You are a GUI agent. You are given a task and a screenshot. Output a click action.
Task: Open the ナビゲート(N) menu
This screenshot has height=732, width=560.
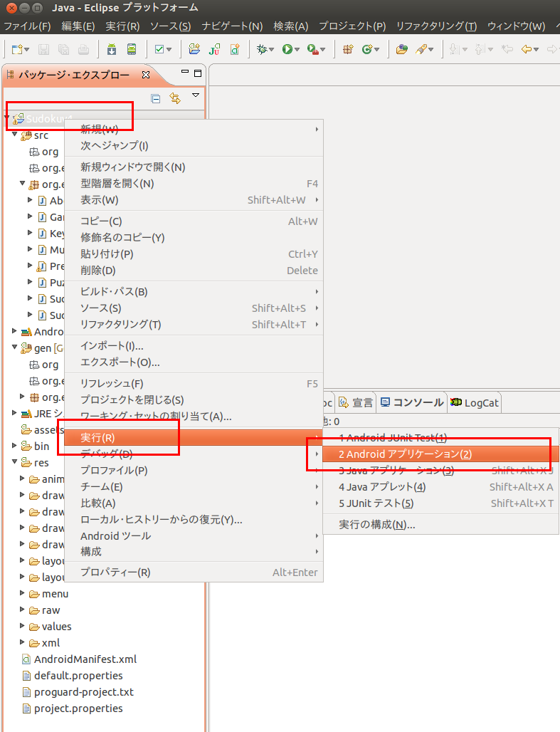click(x=232, y=26)
